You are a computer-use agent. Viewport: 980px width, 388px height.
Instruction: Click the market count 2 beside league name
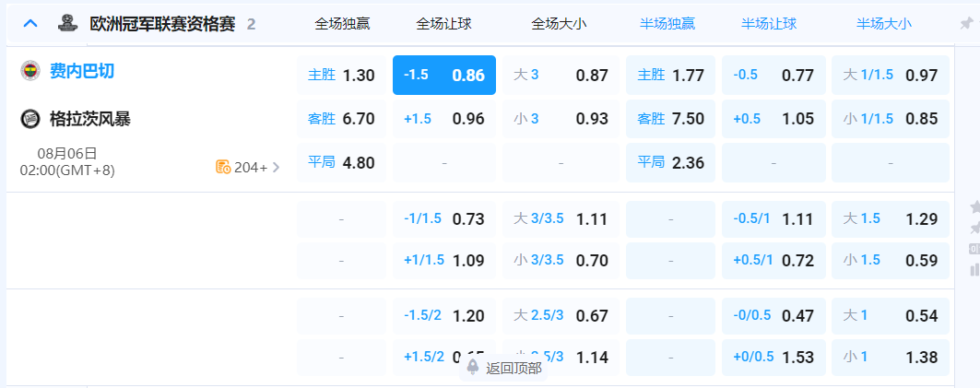pyautogui.click(x=251, y=24)
